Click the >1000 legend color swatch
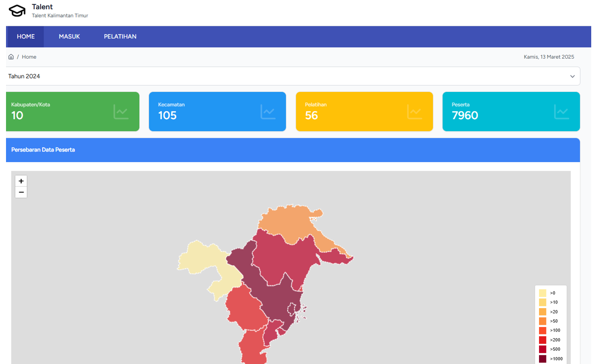 click(543, 359)
